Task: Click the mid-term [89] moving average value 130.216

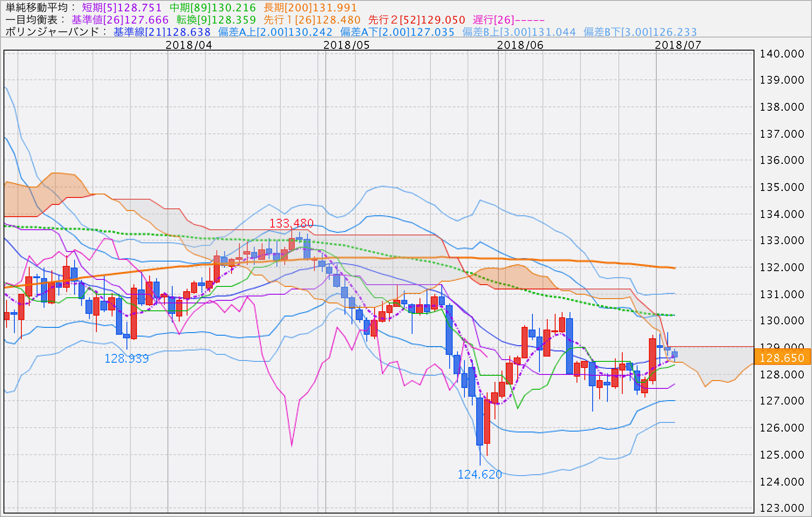Action: coord(213,8)
